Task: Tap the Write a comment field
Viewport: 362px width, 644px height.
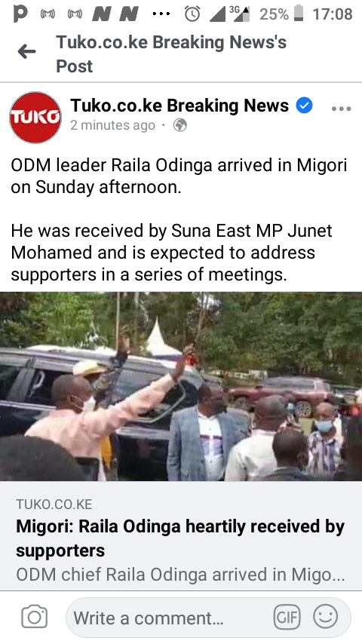Action: 208,618
